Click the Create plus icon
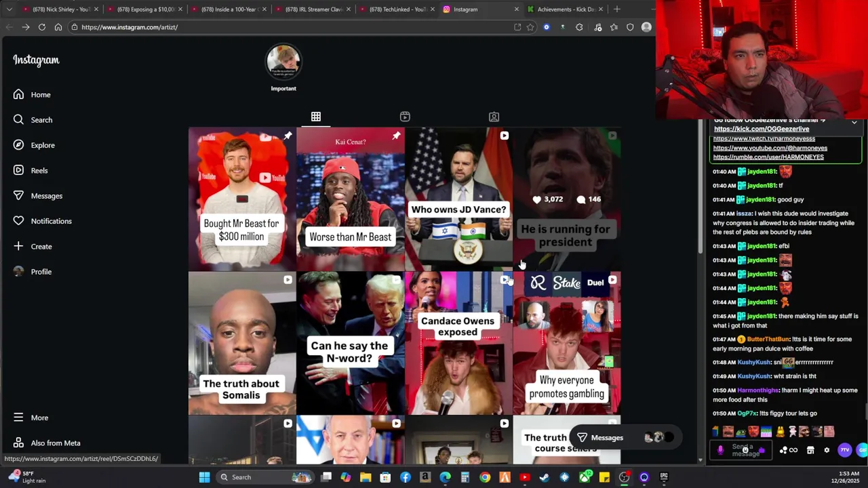The height and width of the screenshot is (488, 868). click(x=18, y=246)
